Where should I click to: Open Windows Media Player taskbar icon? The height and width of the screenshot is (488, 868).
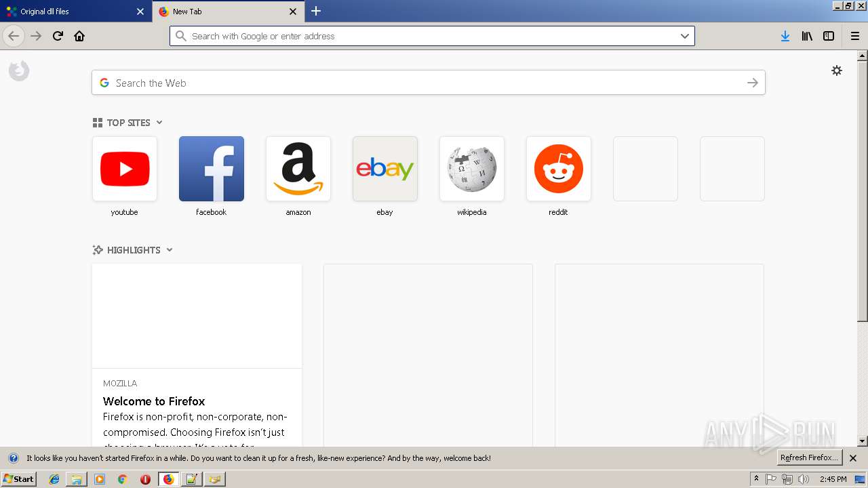[100, 479]
